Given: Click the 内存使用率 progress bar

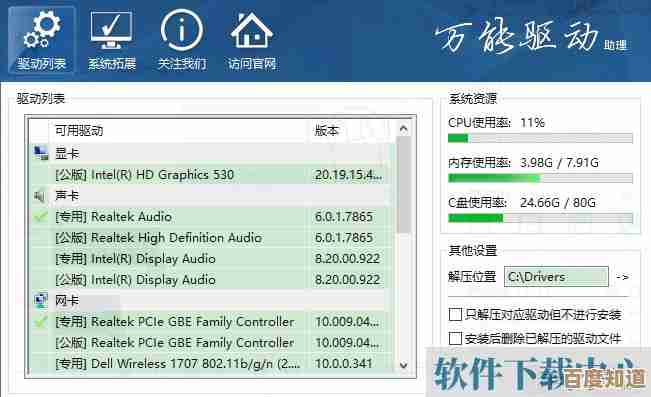Looking at the screenshot, I should click(540, 178).
